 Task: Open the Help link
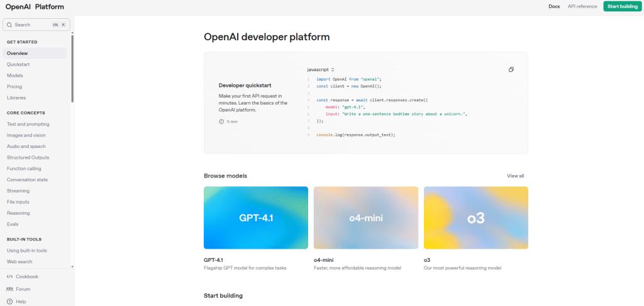pyautogui.click(x=21, y=302)
